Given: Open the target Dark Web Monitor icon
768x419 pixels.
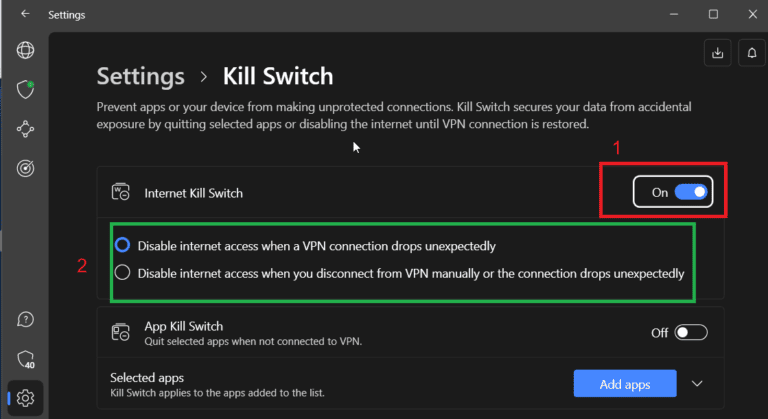Looking at the screenshot, I should tap(25, 168).
